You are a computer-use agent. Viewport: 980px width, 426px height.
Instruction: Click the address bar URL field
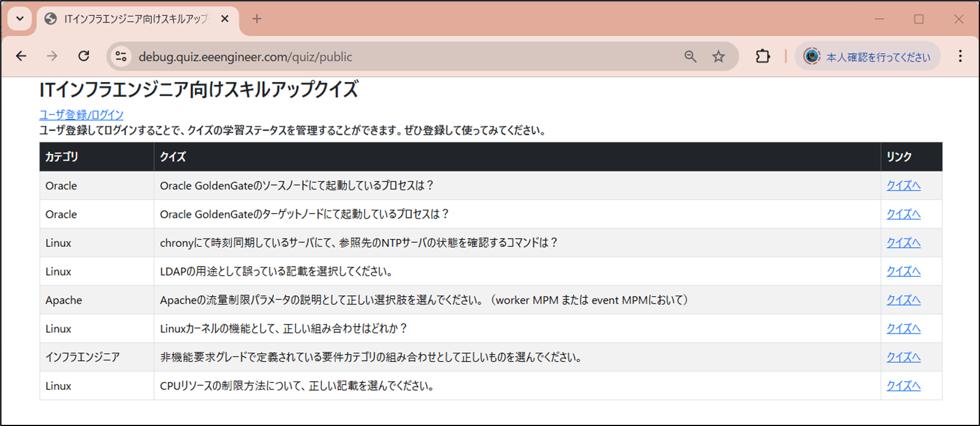[x=395, y=56]
